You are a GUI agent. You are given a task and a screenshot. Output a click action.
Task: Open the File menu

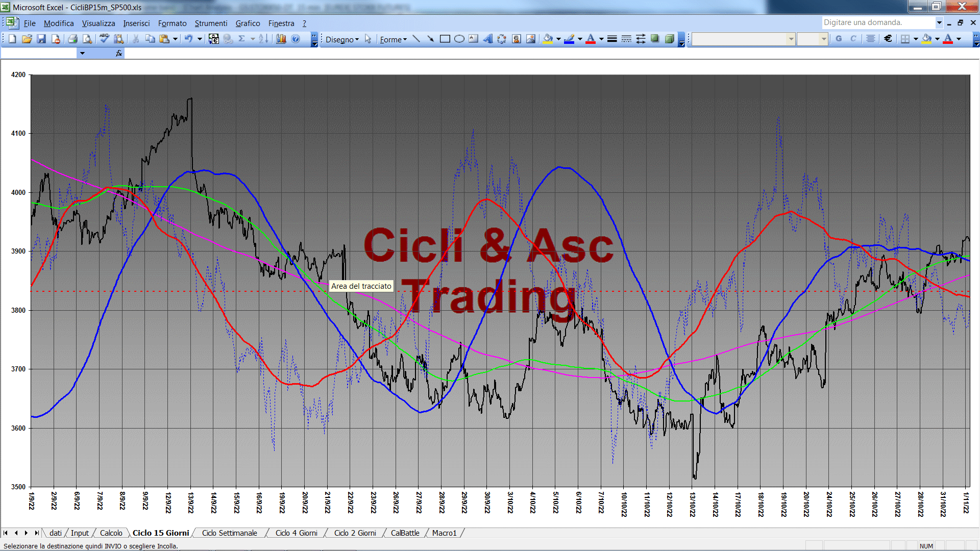30,23
